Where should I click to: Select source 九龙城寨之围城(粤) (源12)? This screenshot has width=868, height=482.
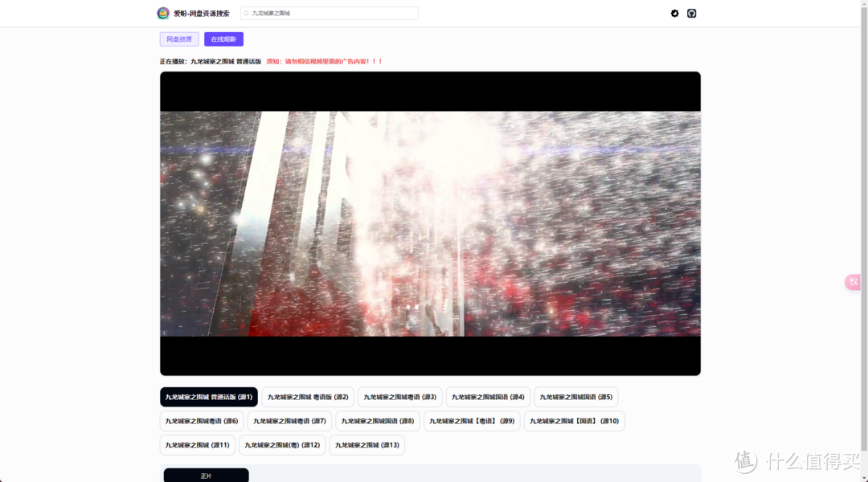(x=282, y=444)
